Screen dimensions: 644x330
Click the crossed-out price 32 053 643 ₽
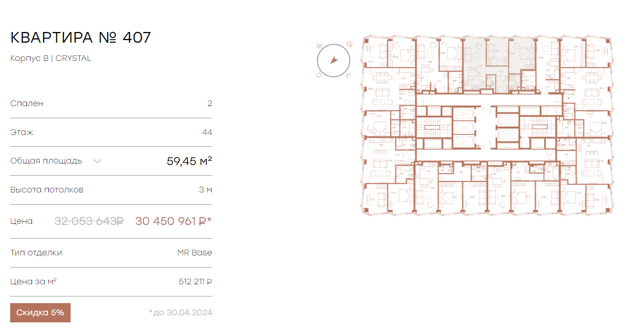point(89,221)
